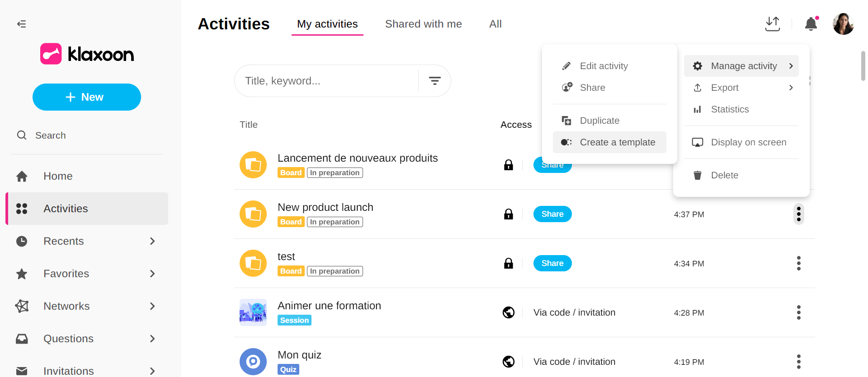Expand the Networks sidebar section
The height and width of the screenshot is (377, 868).
152,306
